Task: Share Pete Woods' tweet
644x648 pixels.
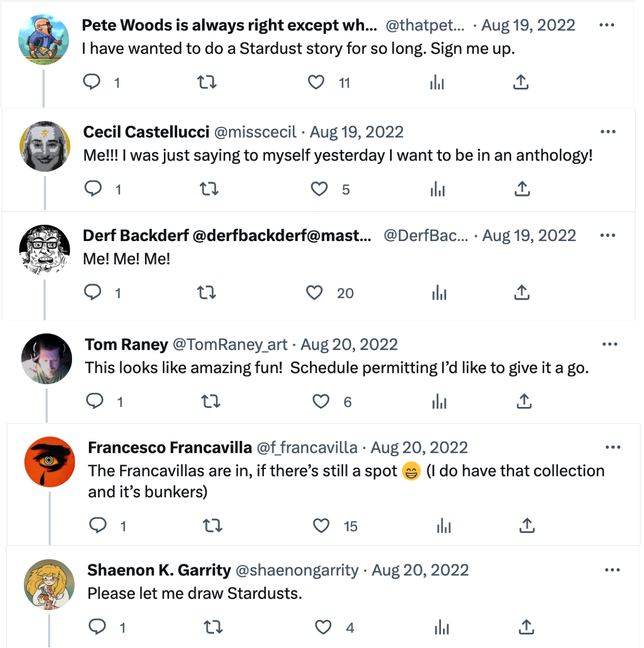Action: pyautogui.click(x=521, y=82)
